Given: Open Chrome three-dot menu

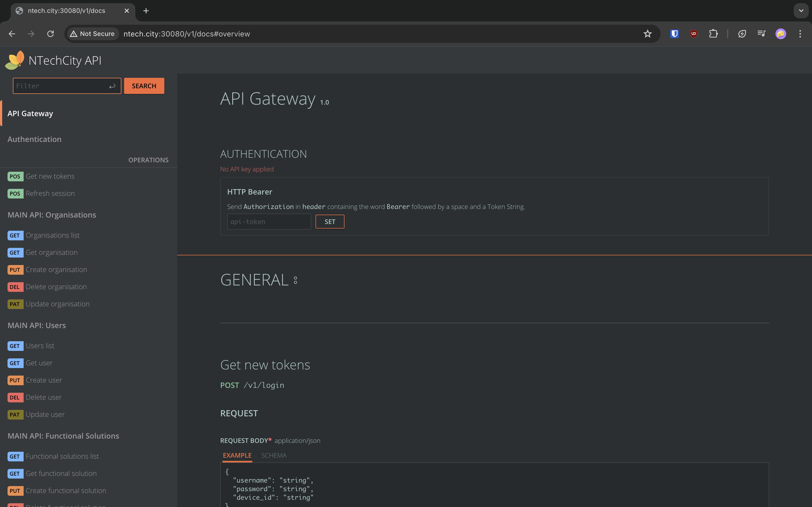Looking at the screenshot, I should 800,34.
